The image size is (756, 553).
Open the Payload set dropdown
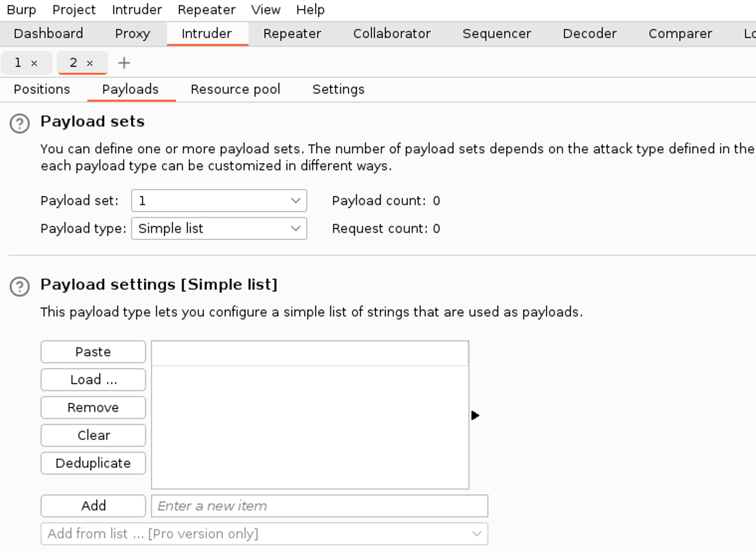pos(219,201)
